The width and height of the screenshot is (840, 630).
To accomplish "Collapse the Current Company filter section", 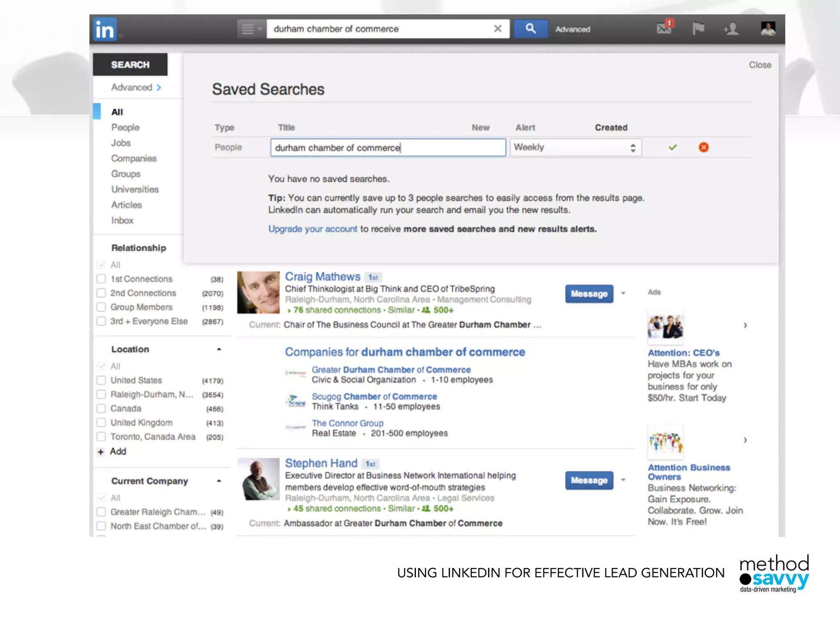I will tap(219, 481).
